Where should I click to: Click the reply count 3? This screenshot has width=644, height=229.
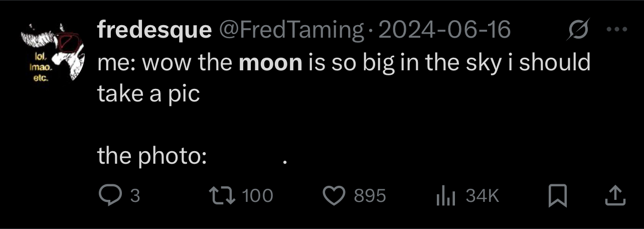(134, 195)
